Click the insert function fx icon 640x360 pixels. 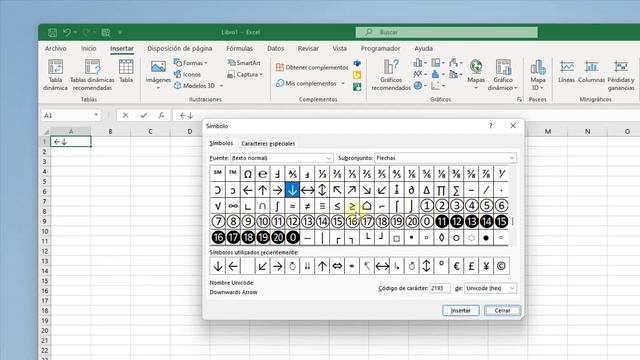(161, 116)
